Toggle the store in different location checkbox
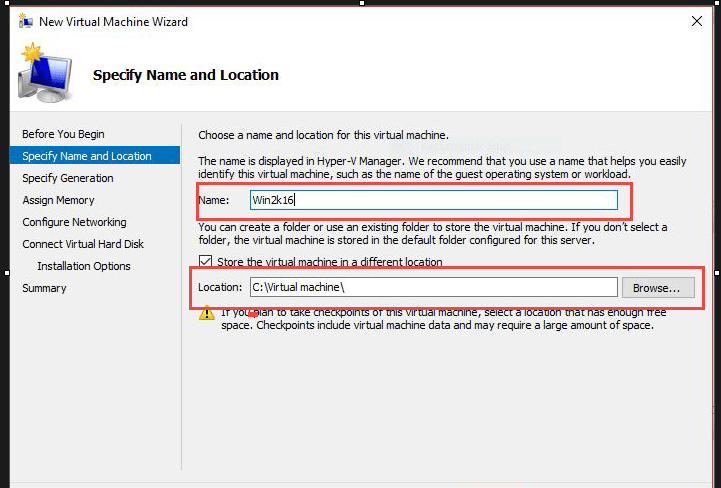Viewport: 721px width, 488px height. [206, 262]
